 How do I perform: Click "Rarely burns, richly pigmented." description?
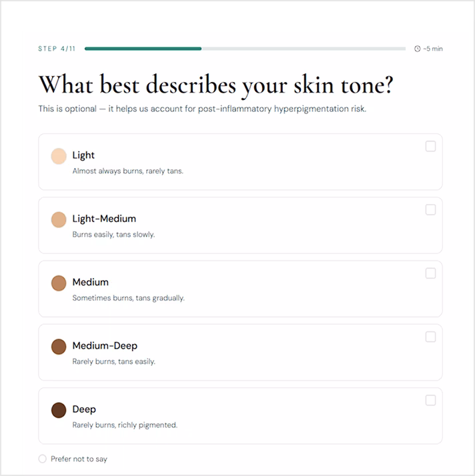(x=125, y=425)
